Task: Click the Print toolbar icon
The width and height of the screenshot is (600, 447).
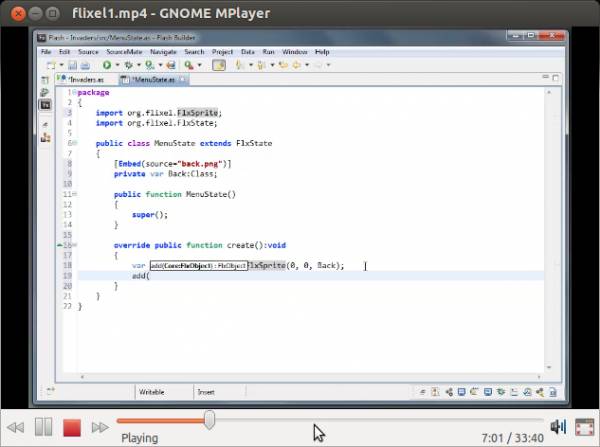Action: [85, 65]
